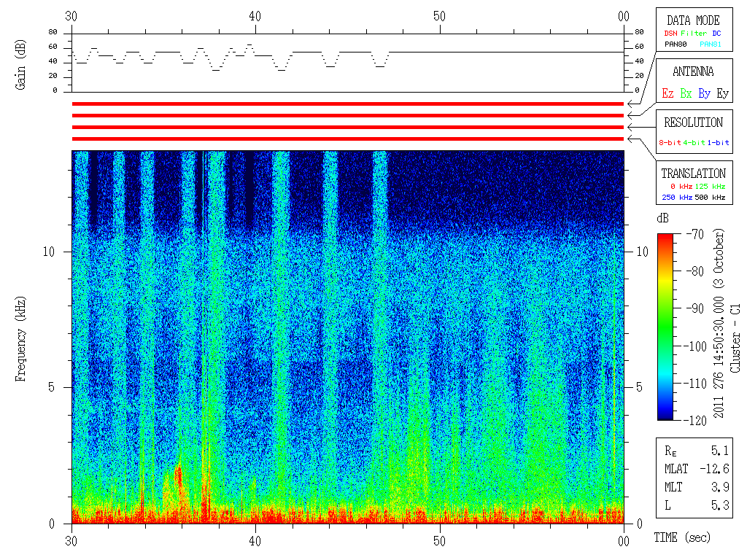Click the top time axis label 50
Screen dimensions: 747x560
pos(439,17)
